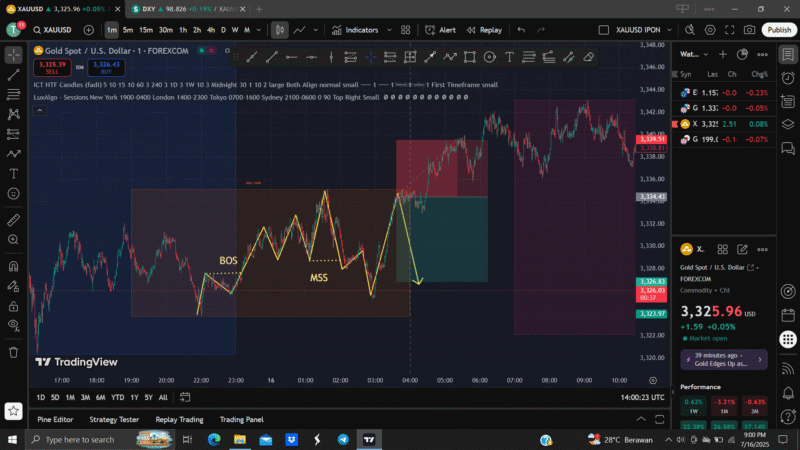Click the Alert clock icon
The image size is (800, 450).
pyautogui.click(x=440, y=30)
